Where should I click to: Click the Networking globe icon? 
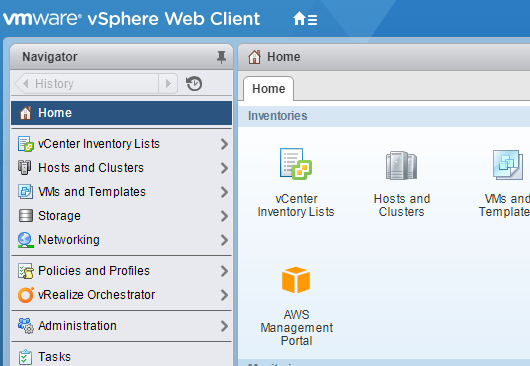point(26,240)
